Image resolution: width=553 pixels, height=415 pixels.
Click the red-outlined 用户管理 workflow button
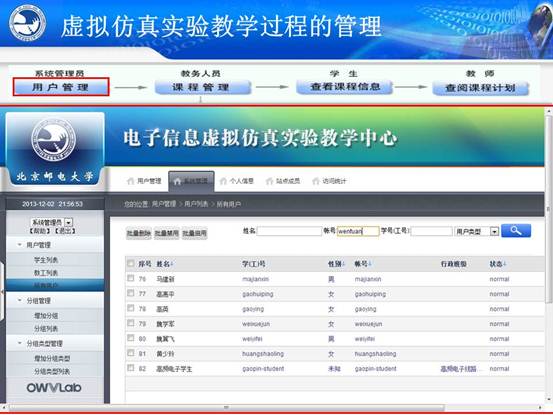[x=61, y=87]
